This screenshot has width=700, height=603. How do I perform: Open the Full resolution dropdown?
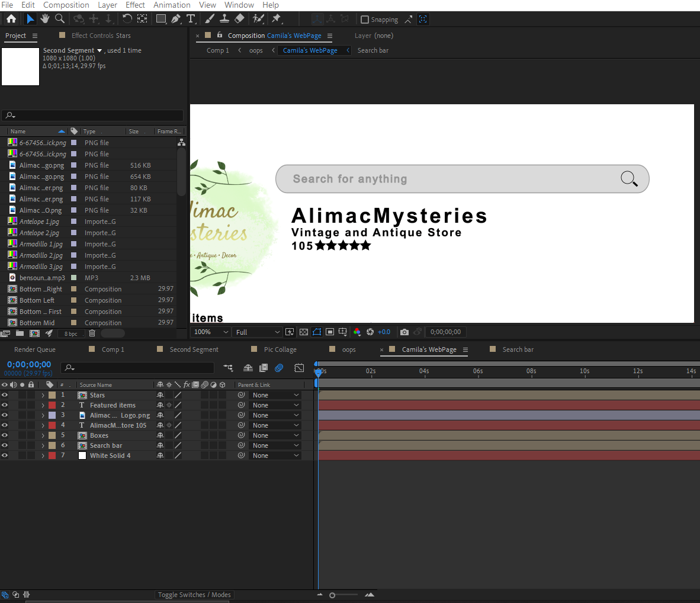[258, 332]
